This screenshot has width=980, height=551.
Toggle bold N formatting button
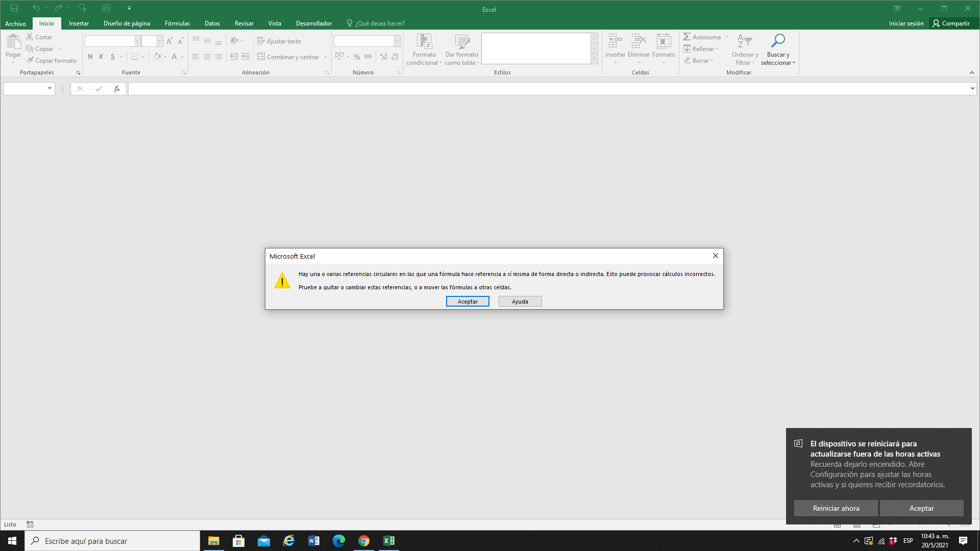click(x=90, y=57)
